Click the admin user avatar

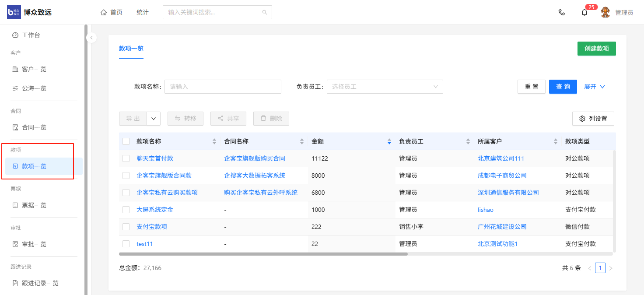pos(605,12)
